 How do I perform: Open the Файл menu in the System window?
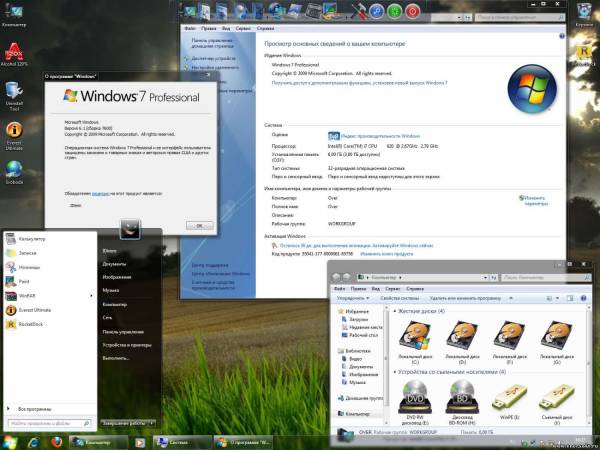(x=190, y=28)
